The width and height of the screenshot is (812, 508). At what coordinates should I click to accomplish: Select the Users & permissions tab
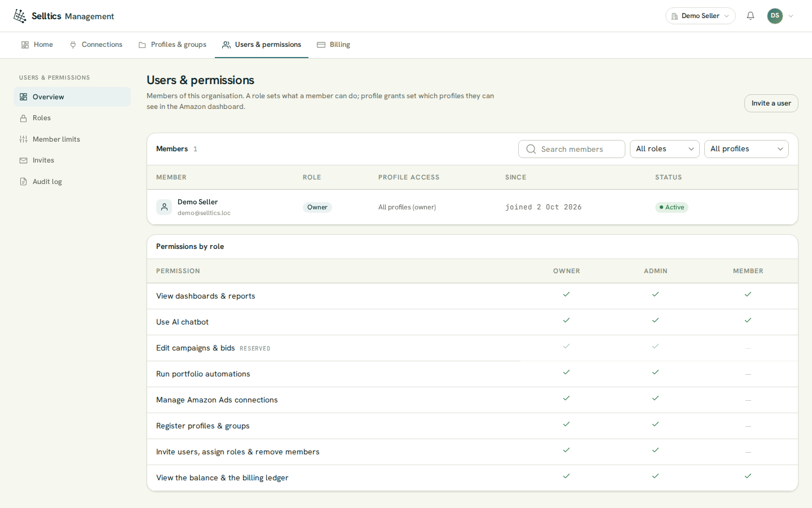point(262,45)
